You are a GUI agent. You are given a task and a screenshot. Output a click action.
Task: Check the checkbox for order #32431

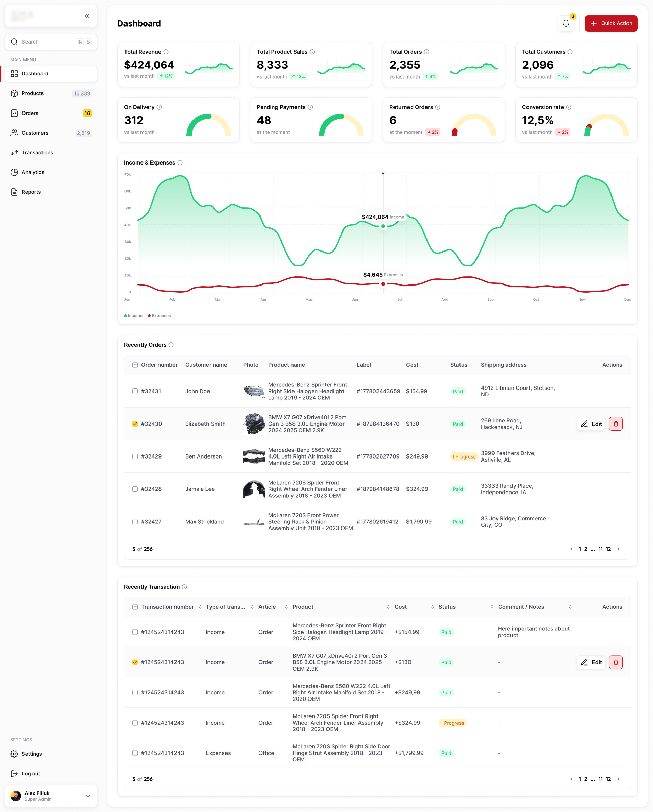pos(135,391)
